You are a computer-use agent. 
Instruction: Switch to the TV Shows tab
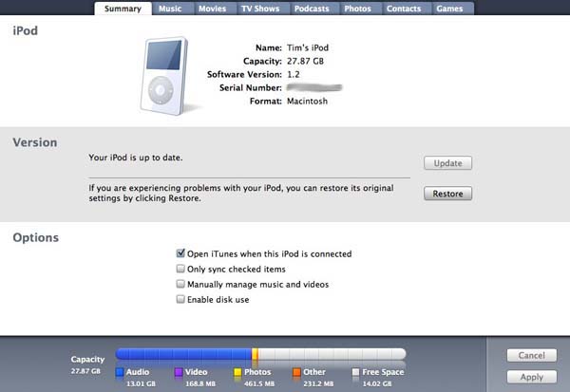pyautogui.click(x=260, y=9)
